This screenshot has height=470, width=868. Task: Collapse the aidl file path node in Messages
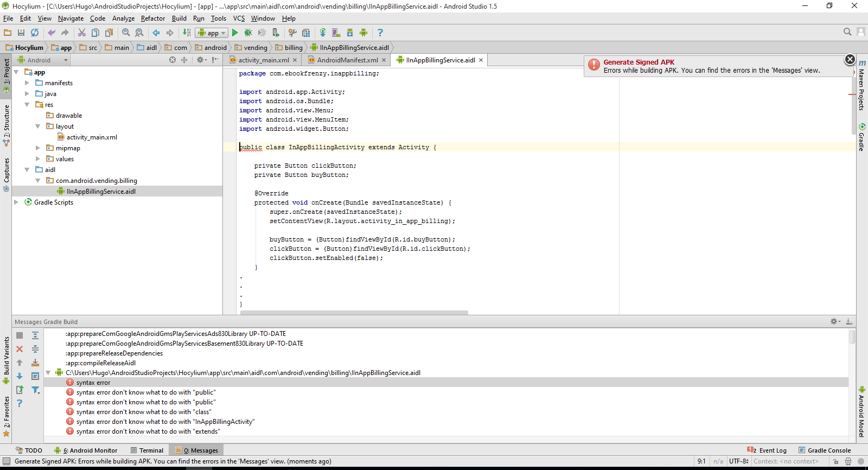click(48, 373)
